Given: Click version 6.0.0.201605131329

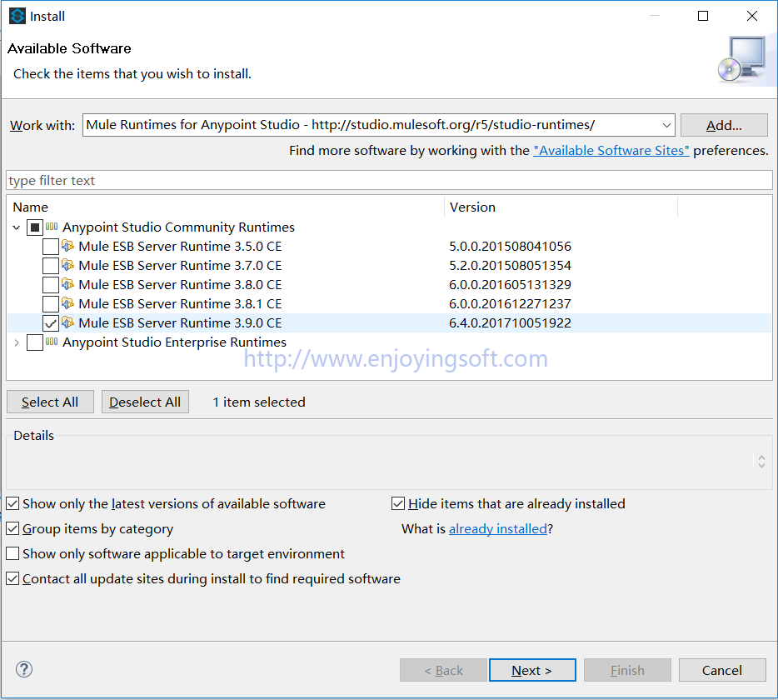Looking at the screenshot, I should [x=510, y=284].
